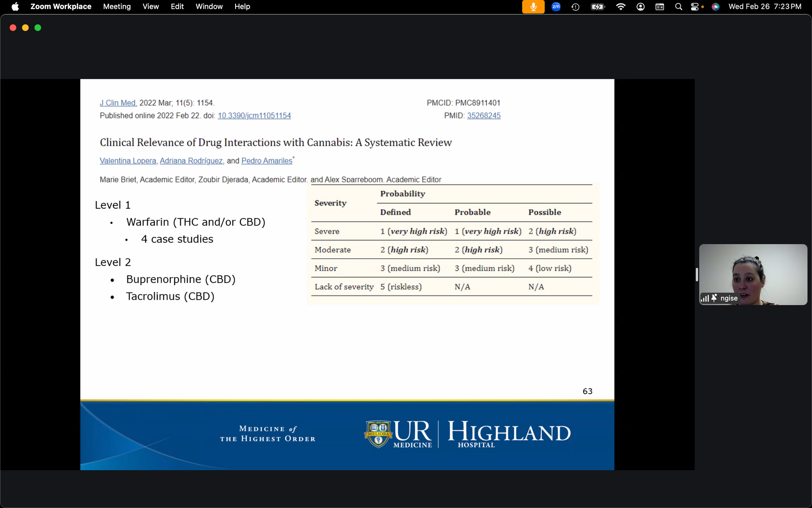Click the J Clin Med journal link
The image size is (812, 508).
(x=118, y=103)
